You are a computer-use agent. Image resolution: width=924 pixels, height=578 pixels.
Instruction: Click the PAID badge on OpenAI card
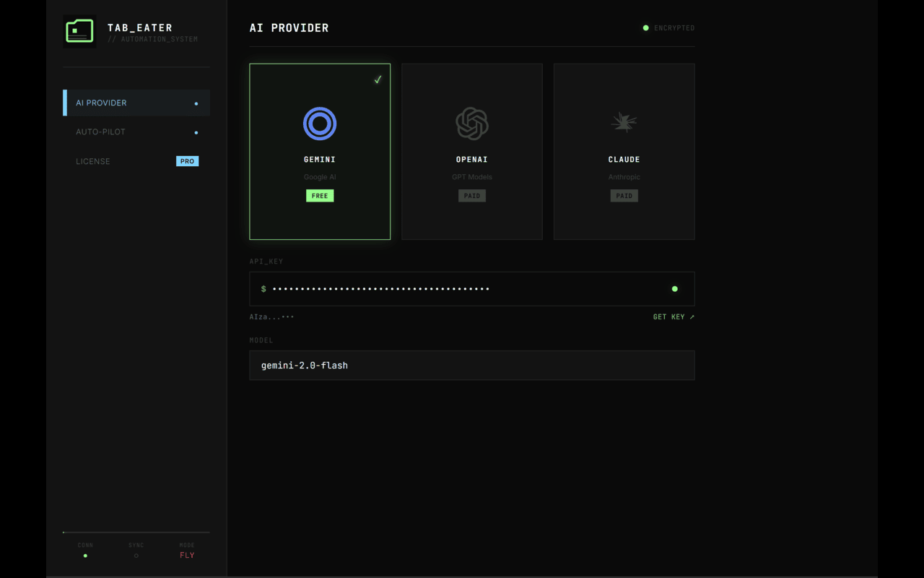click(x=472, y=196)
